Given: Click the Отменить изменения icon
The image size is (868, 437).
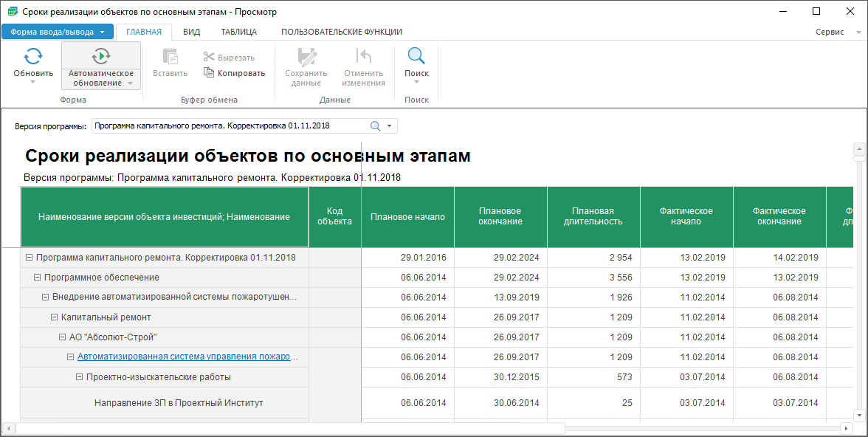Looking at the screenshot, I should pos(363,56).
